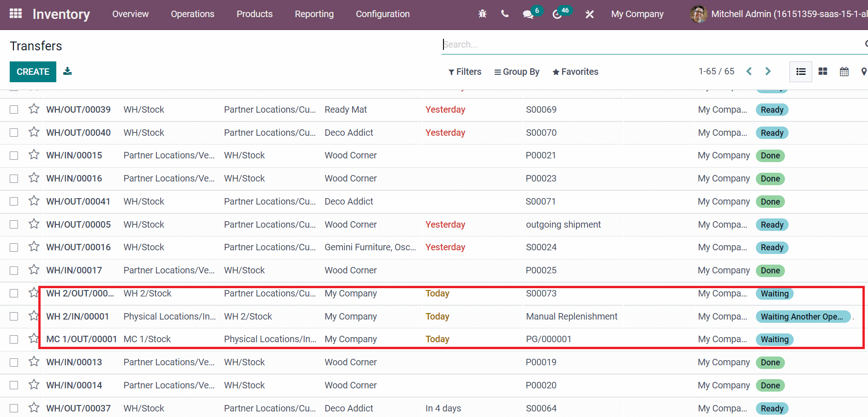This screenshot has height=417, width=868.
Task: Select checkbox for WH/IN/00014
Action: click(x=14, y=385)
